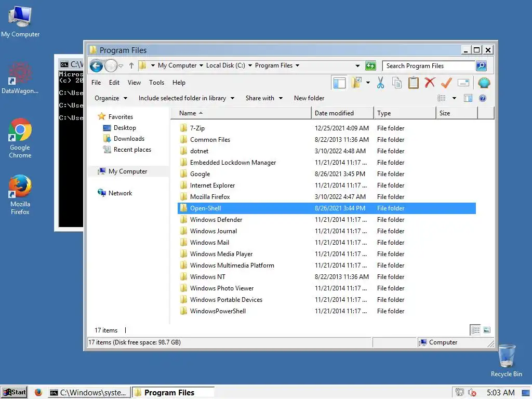The width and height of the screenshot is (532, 399).
Task: Switch to details view in status corner
Action: (x=475, y=330)
